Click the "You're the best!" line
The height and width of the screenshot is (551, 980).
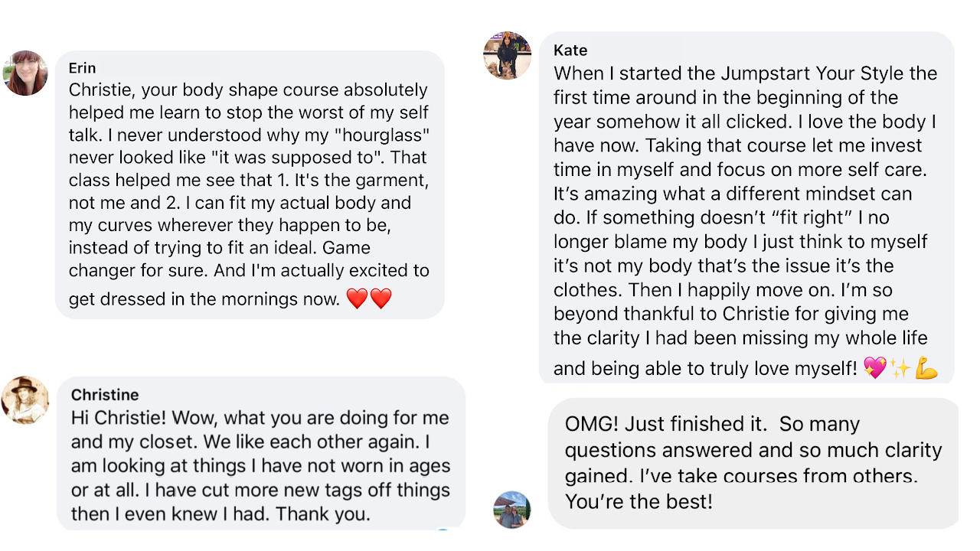point(639,502)
